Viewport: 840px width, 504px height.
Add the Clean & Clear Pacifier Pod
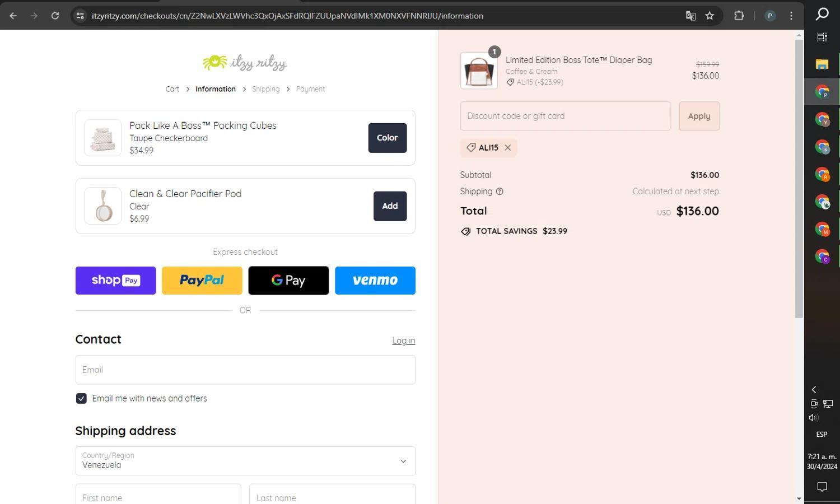click(x=390, y=206)
